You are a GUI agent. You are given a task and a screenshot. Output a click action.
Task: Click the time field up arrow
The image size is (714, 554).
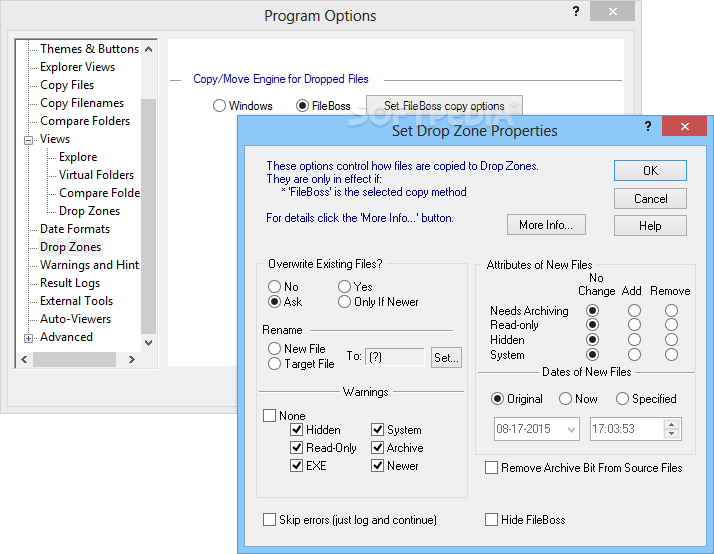point(672,424)
